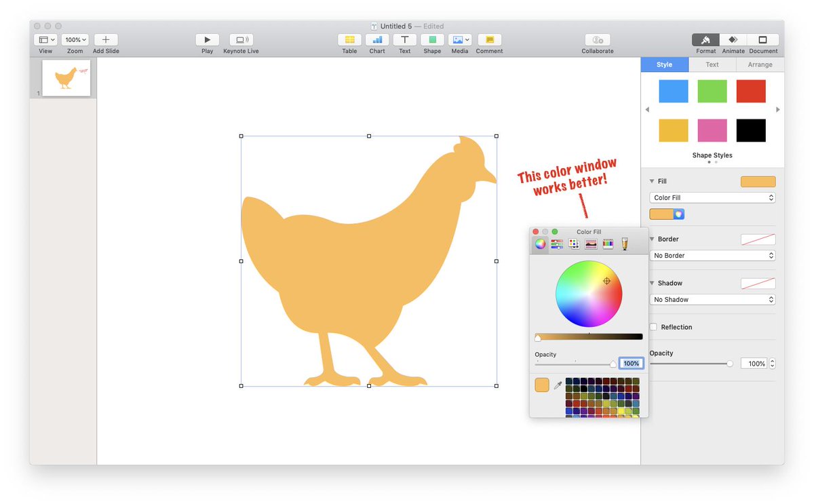This screenshot has width=814, height=504.
Task: Open the Image Palettes color picker mode
Action: [591, 244]
